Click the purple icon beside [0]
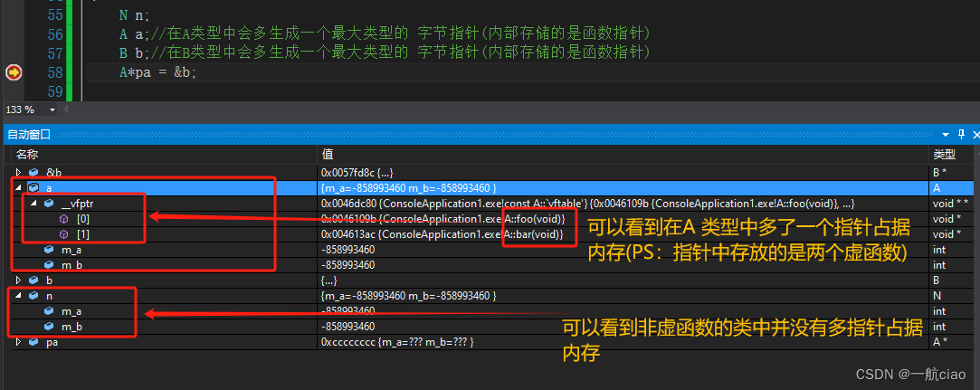Image resolution: width=980 pixels, height=390 pixels. (63, 219)
